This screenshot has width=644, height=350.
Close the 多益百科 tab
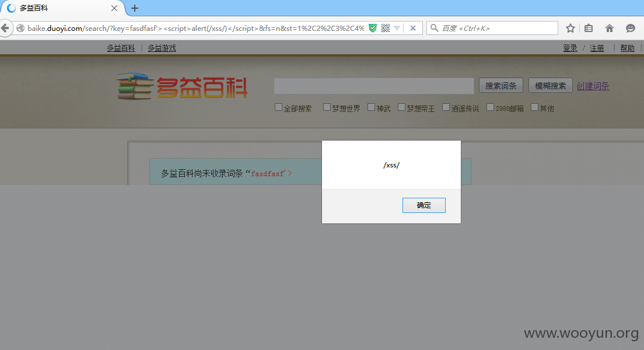[x=114, y=8]
